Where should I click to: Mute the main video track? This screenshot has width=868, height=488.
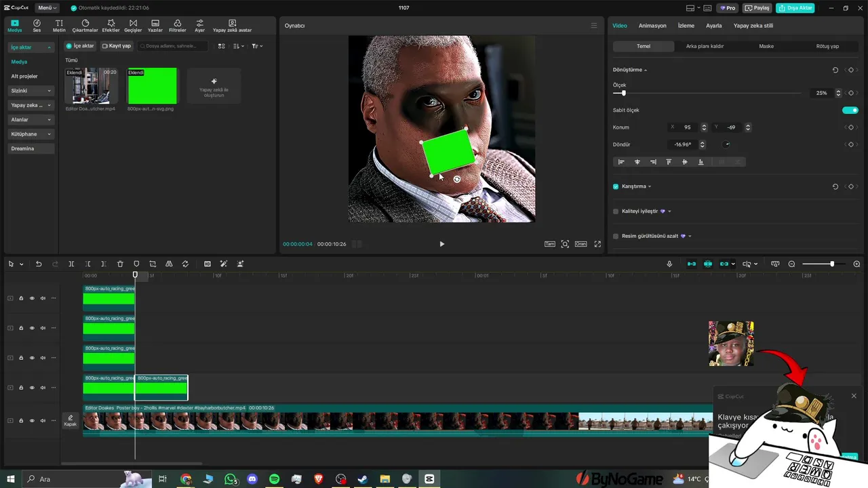coord(43,421)
